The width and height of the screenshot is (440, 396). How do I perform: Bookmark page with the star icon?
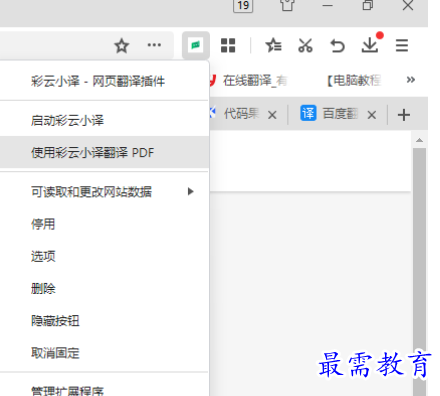(x=122, y=46)
